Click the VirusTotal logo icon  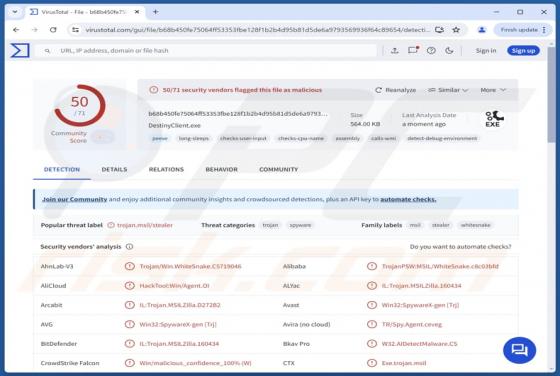pyautogui.click(x=20, y=50)
